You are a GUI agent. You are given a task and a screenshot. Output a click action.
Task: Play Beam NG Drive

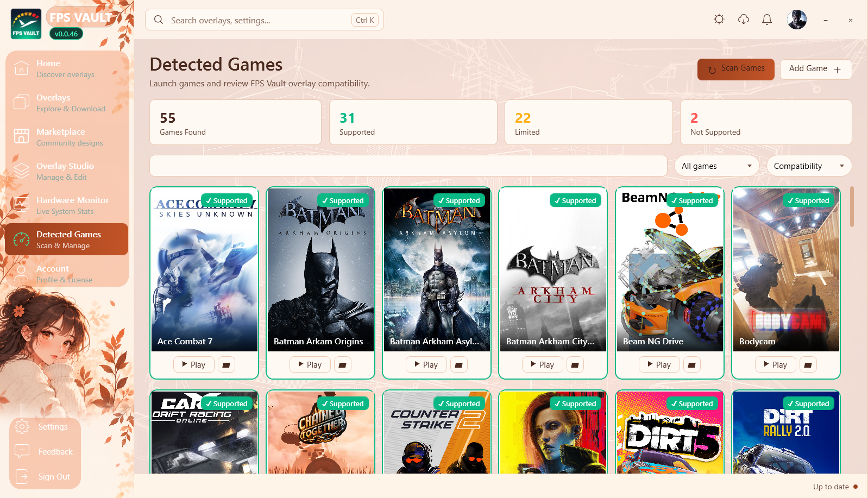pyautogui.click(x=659, y=365)
